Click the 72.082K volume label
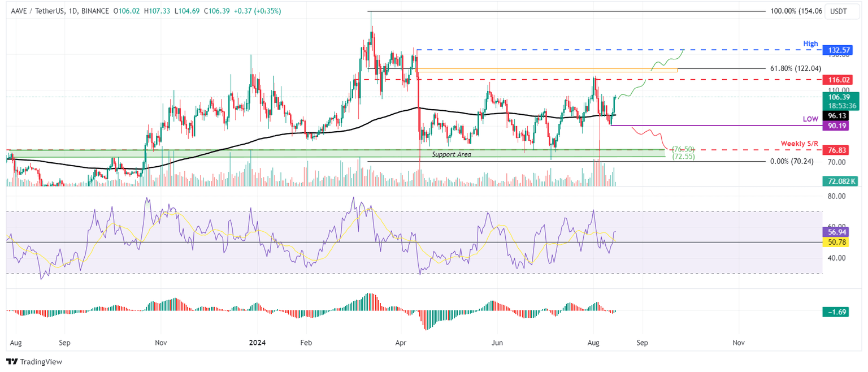This screenshot has height=372, width=868. 840,181
